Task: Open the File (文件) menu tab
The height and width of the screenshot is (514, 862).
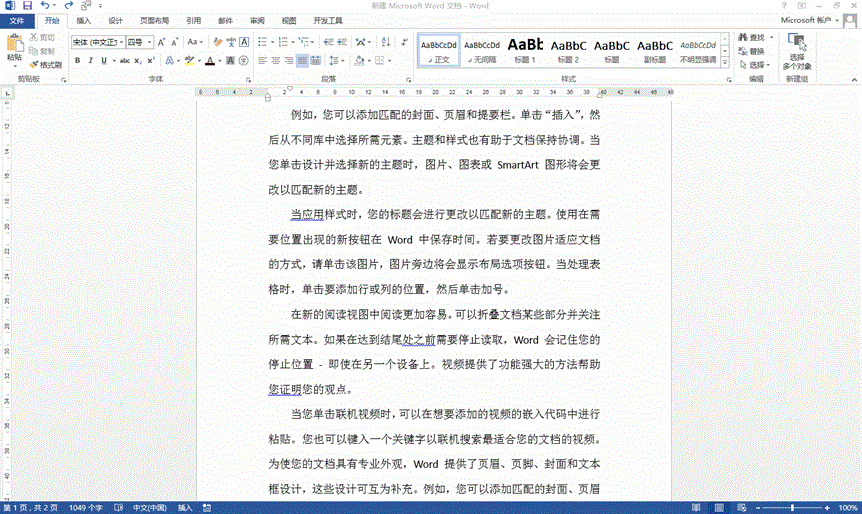Action: [x=17, y=20]
